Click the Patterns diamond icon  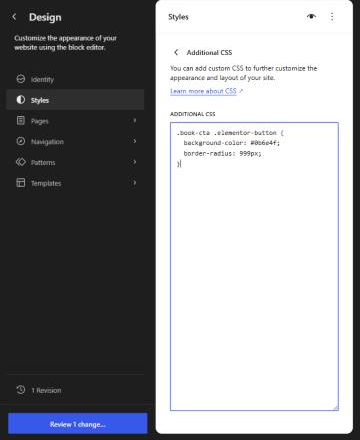coord(21,162)
